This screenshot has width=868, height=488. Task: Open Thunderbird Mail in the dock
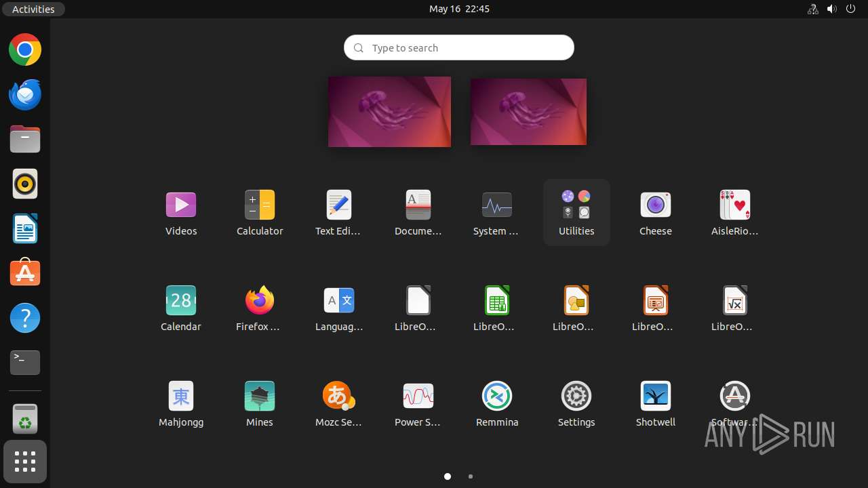click(25, 95)
